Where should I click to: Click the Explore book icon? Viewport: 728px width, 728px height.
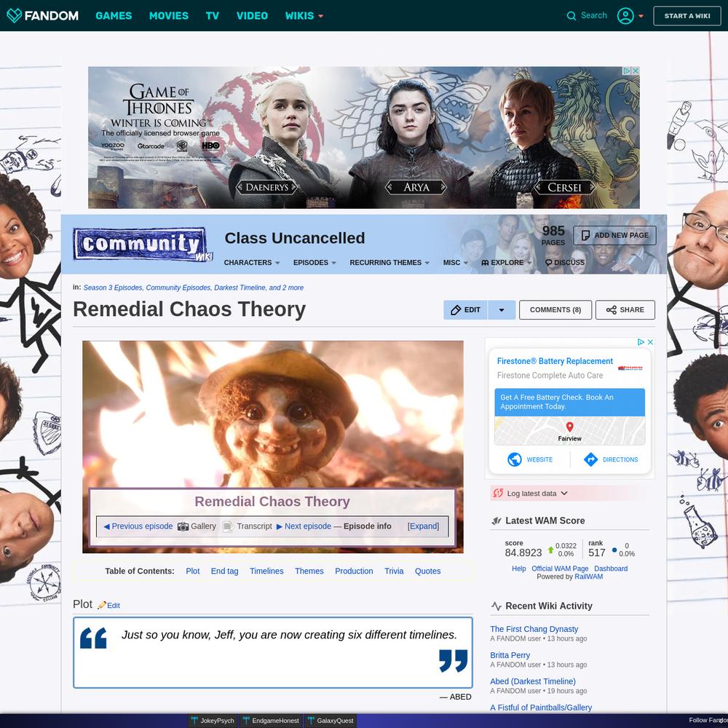pyautogui.click(x=485, y=263)
